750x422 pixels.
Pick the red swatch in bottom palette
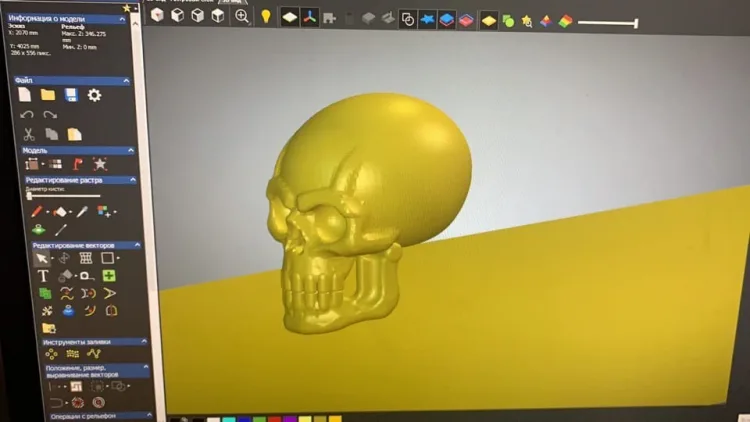(x=274, y=419)
